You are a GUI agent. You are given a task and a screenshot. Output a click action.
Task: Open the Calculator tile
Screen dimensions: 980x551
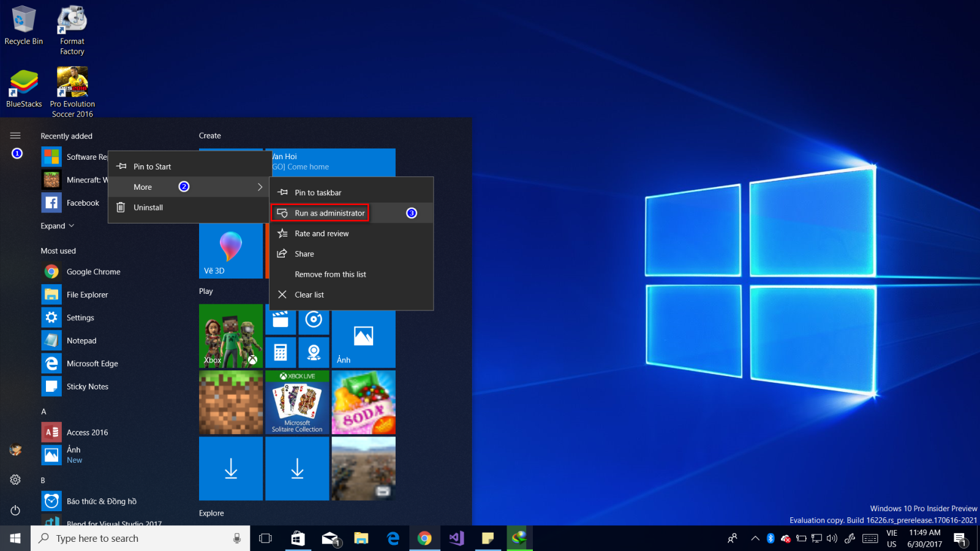point(281,352)
